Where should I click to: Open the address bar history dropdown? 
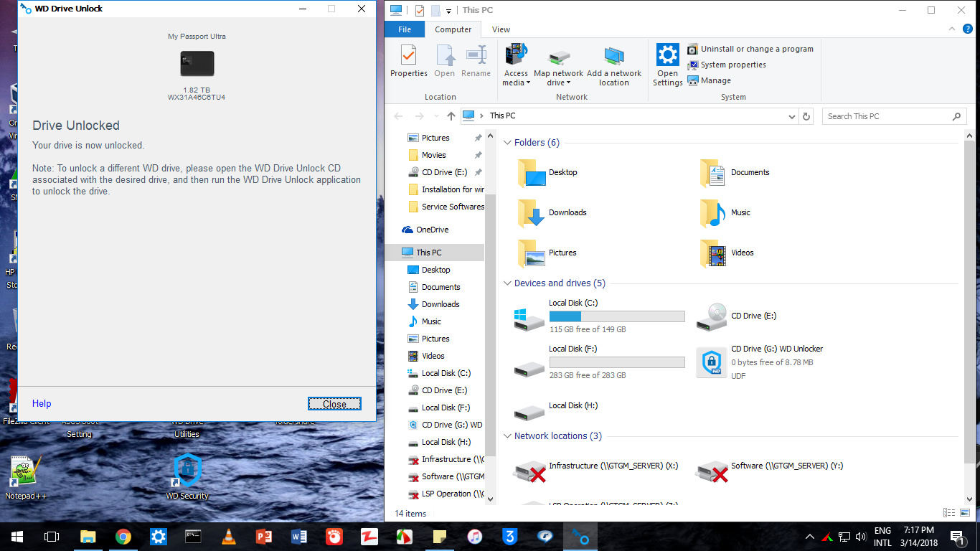coord(792,116)
